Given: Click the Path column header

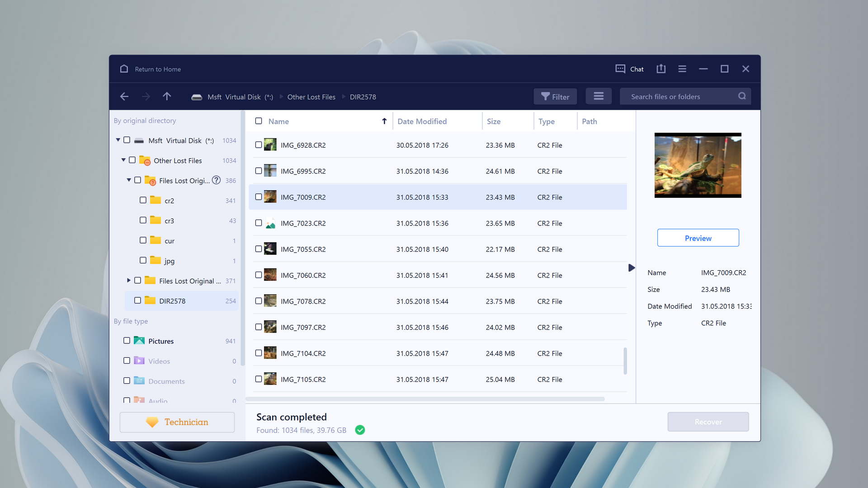Looking at the screenshot, I should pyautogui.click(x=589, y=121).
